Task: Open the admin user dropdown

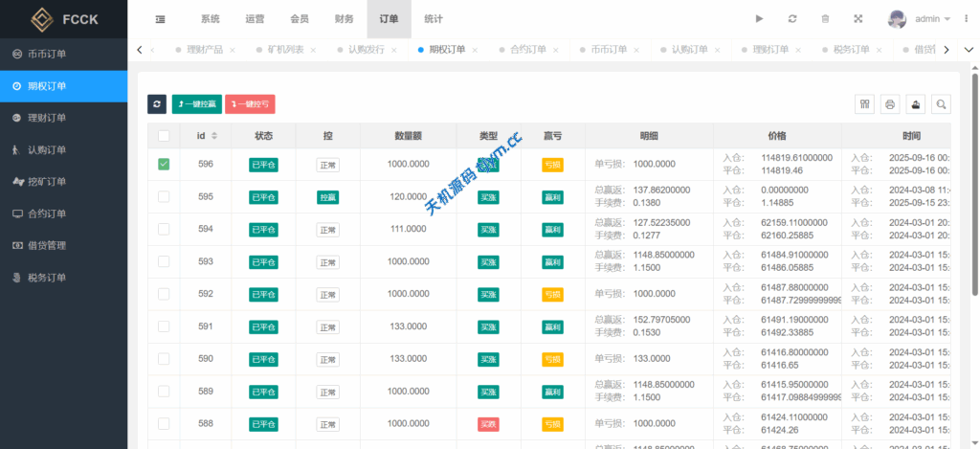Action: 932,19
